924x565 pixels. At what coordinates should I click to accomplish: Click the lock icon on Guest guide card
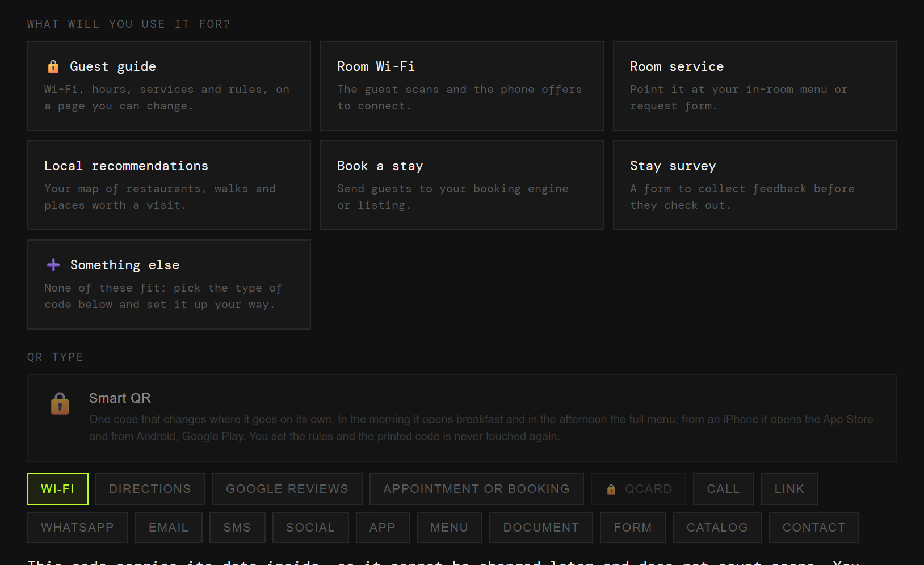[53, 66]
